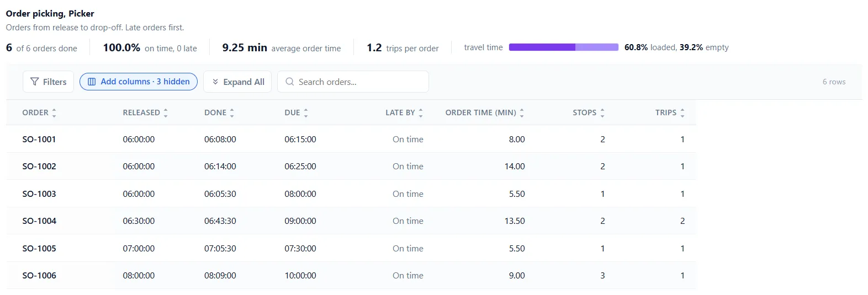Click the TRIPS column header label
Viewport: 868px width, 295px height.
666,112
